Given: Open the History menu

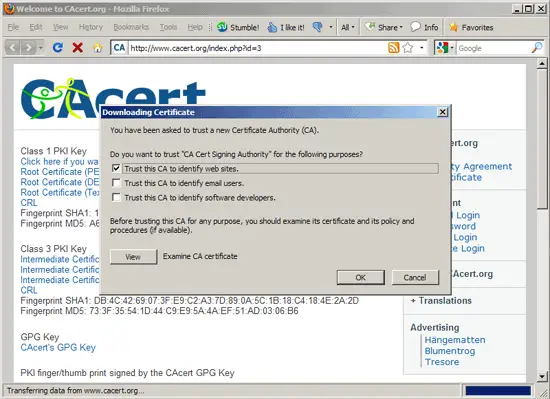Looking at the screenshot, I should pos(91,27).
